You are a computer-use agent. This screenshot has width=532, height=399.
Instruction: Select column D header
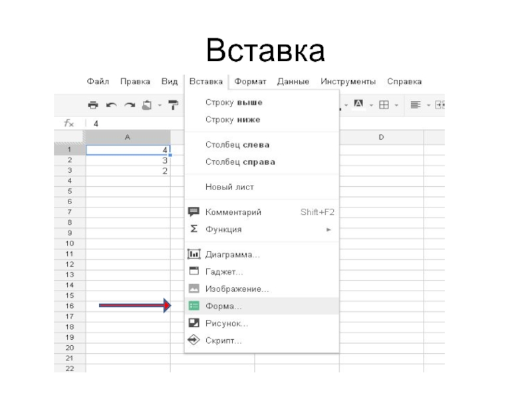pos(381,137)
